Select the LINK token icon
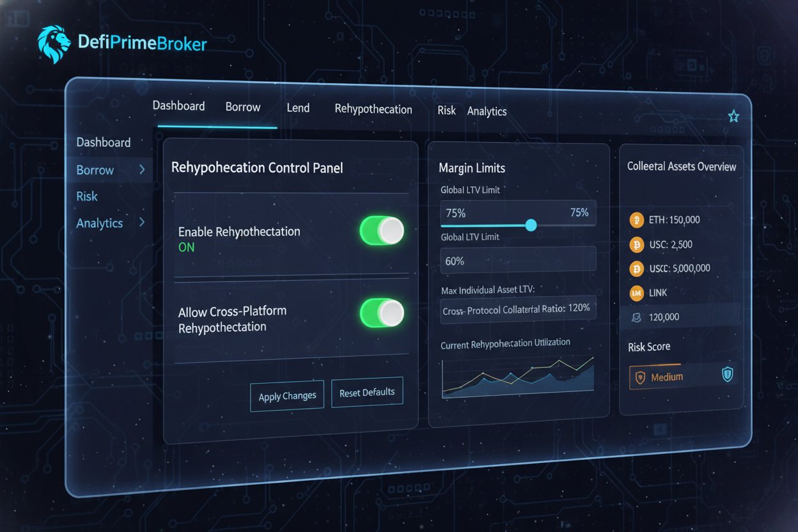 pos(635,293)
